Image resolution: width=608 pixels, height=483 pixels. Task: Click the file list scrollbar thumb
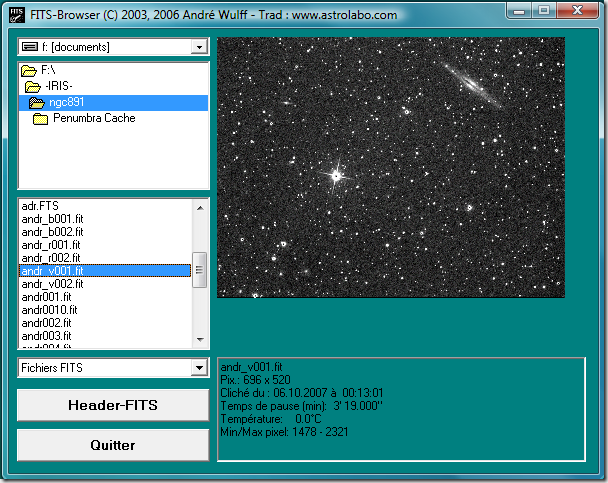[200, 269]
